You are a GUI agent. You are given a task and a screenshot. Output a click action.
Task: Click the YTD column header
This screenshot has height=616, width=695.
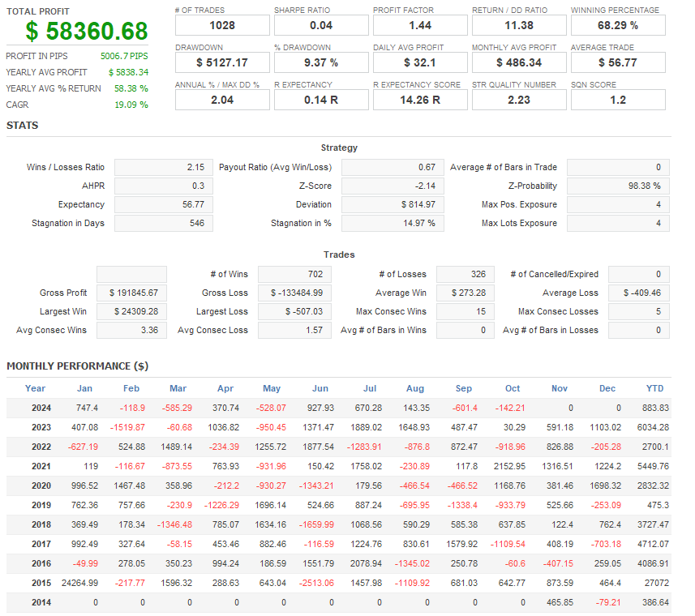(x=654, y=389)
